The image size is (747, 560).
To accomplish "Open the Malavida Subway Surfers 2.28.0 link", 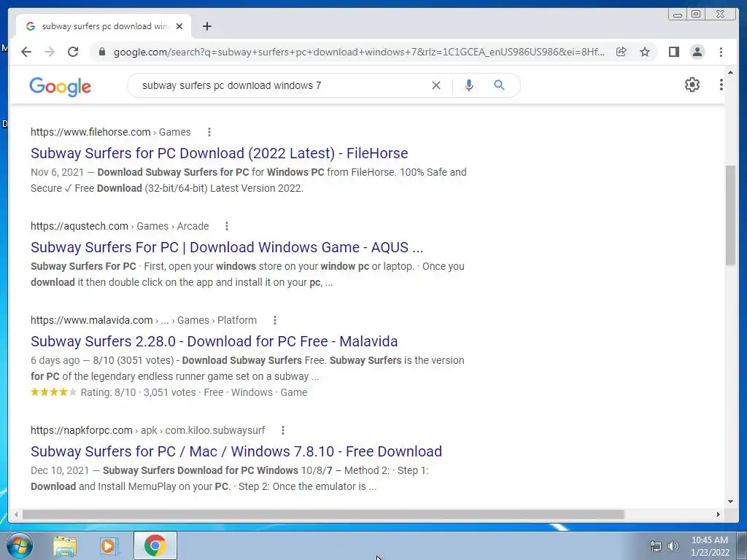I will (214, 341).
